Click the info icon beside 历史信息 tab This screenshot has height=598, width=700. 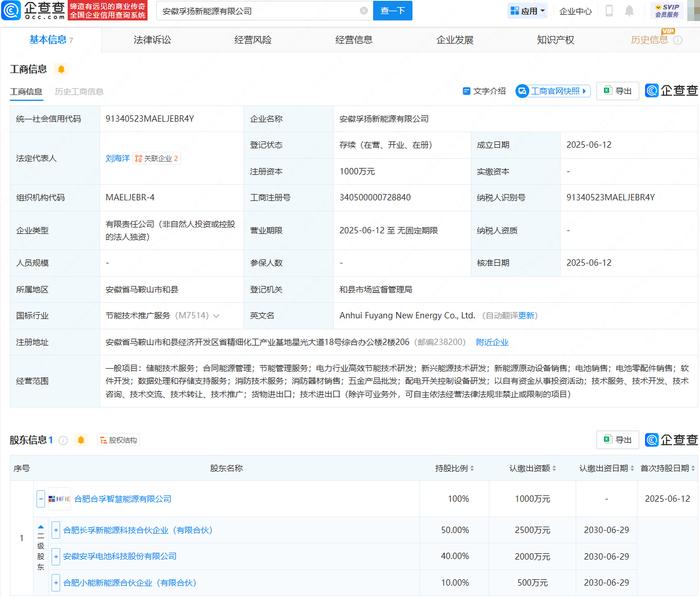(678, 40)
